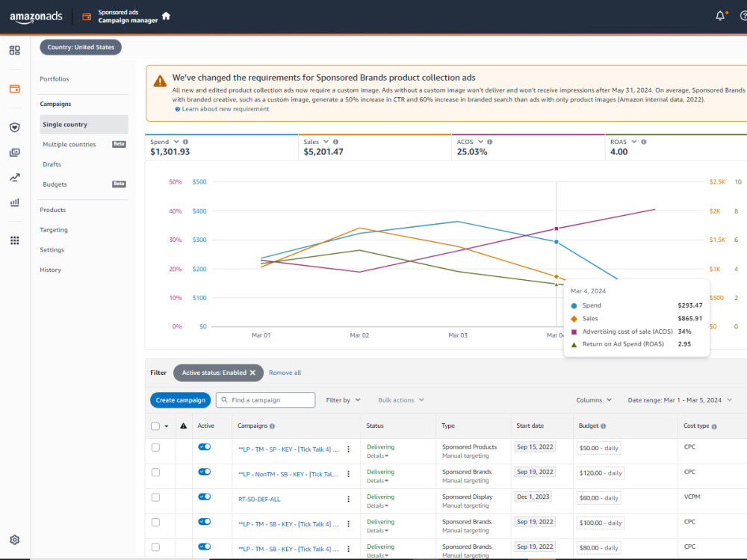Click the Create campaign button
Screen dimensions: 747x560
(180, 400)
